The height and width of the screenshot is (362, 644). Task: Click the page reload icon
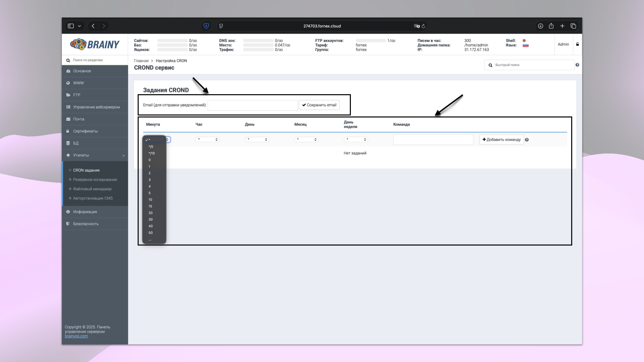424,26
